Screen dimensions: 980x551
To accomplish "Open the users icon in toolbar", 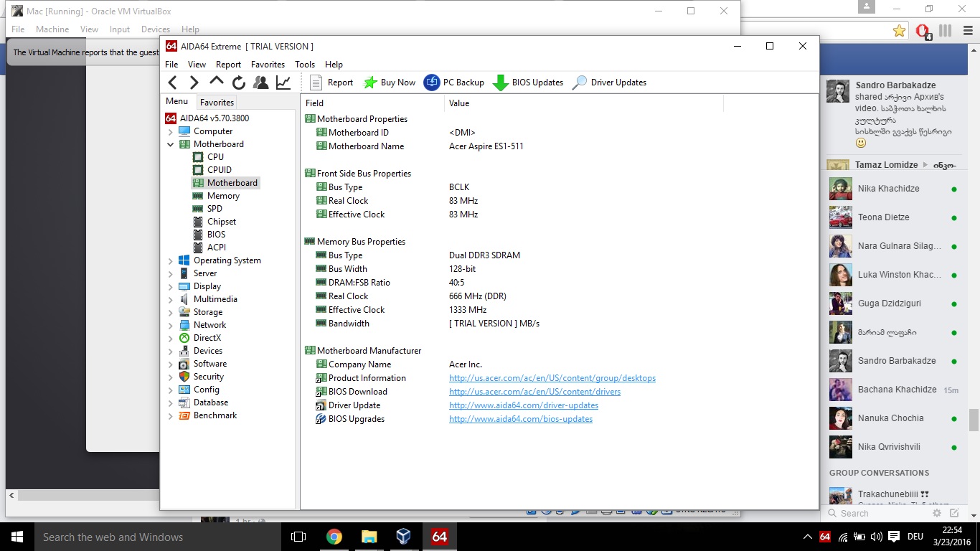I will click(x=261, y=83).
